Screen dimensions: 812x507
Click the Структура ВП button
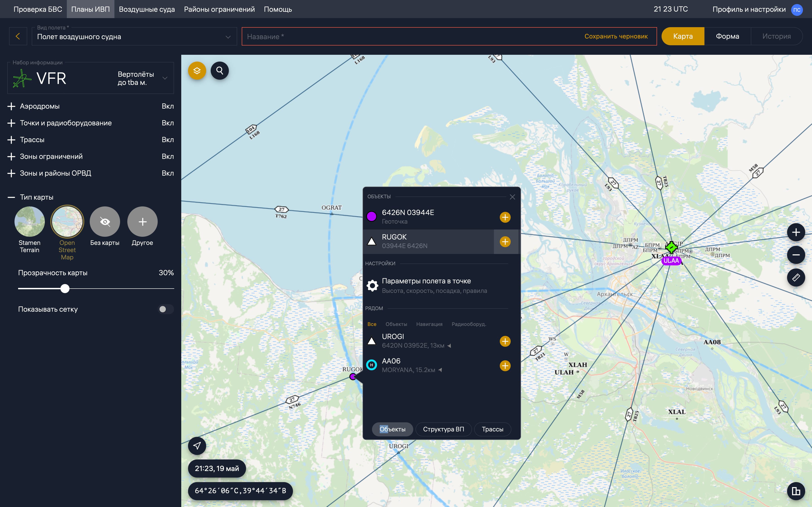click(443, 429)
